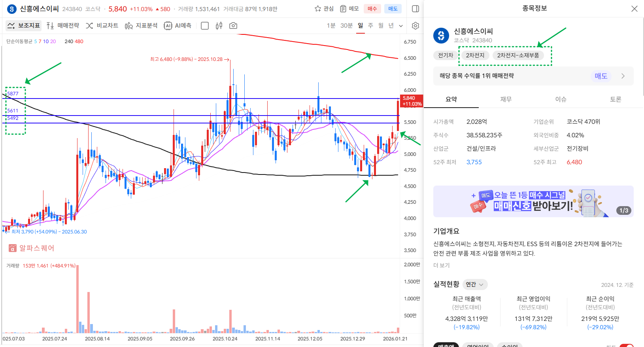Viewport: 644px width, 347px height.
Task: Click the 52주 최고 value 6,480
Action: coord(574,162)
